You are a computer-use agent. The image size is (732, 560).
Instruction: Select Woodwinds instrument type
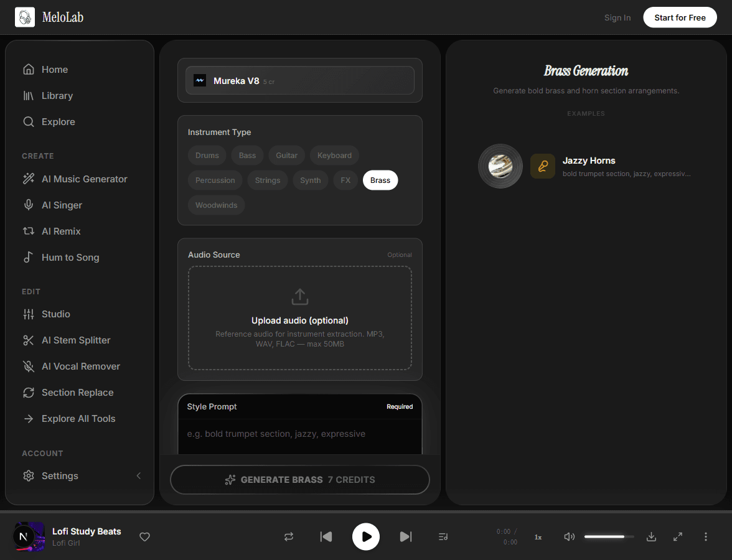216,205
